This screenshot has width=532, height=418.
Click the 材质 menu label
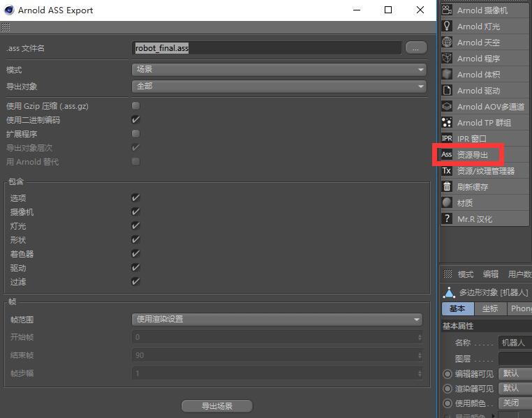465,203
